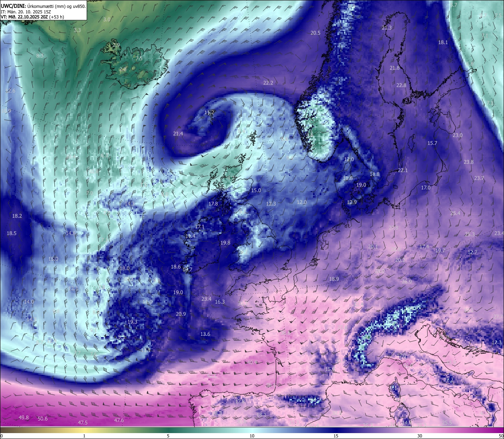Click the 23.7 value on the map
The width and height of the screenshot is (504, 439).
(x=479, y=178)
